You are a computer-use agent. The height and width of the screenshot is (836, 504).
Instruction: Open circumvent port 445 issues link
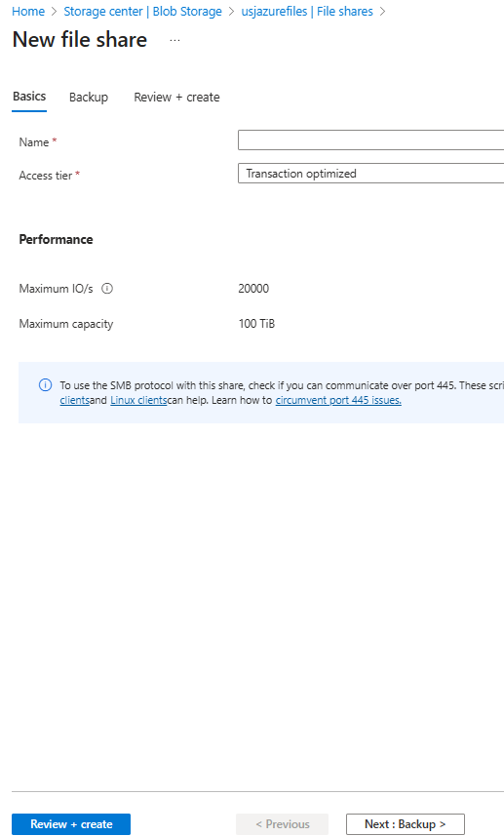pos(338,400)
